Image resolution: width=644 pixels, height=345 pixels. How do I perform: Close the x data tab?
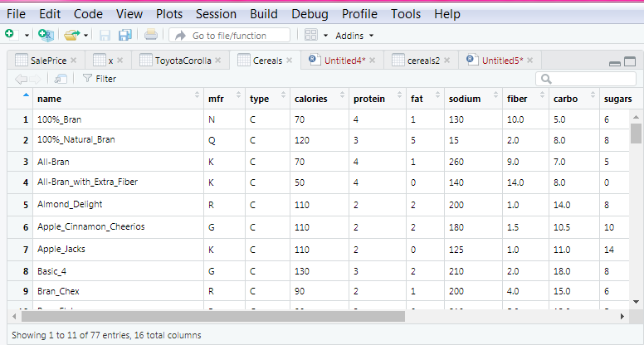[x=120, y=61]
